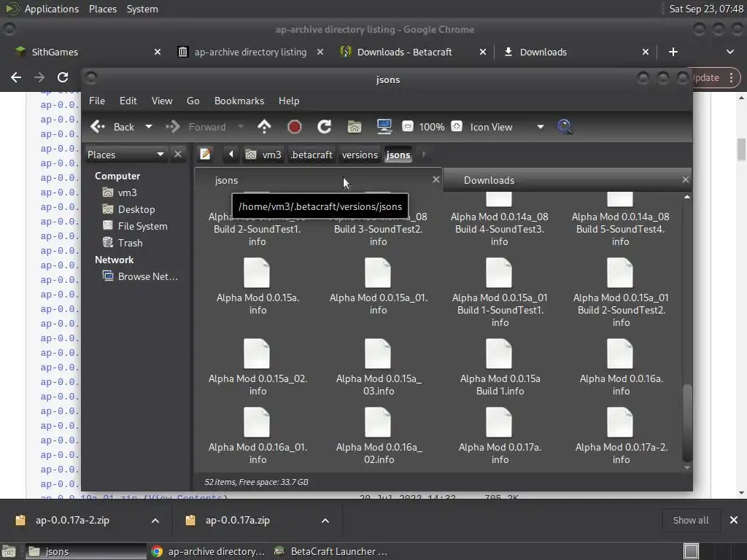Open the Computer toolbar icon
The width and height of the screenshot is (747, 560).
tap(384, 127)
